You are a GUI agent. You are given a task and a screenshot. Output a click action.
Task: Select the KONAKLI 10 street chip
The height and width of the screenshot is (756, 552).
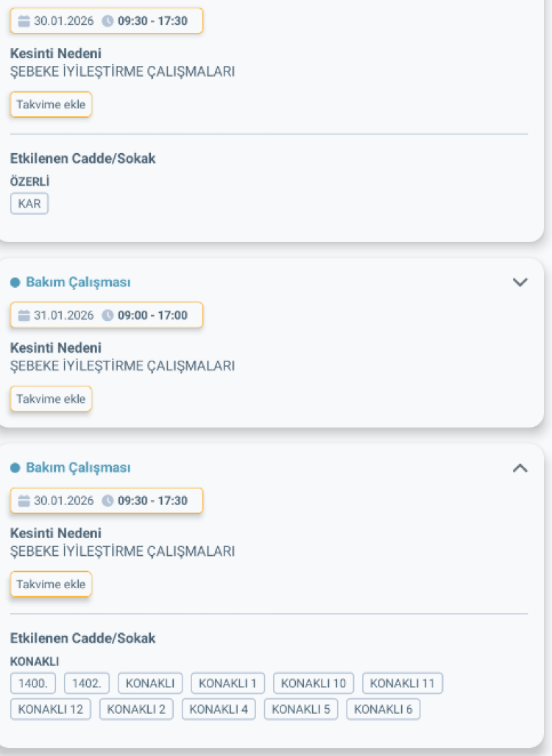(313, 682)
